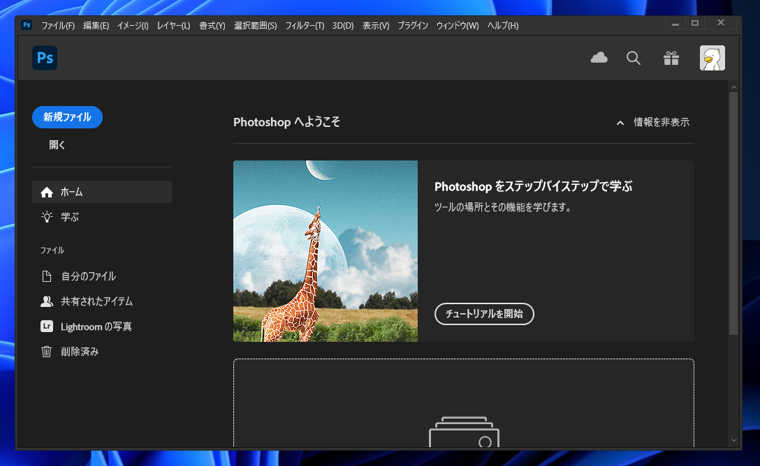Close the Photoshop window
The image size is (760, 466).
pyautogui.click(x=721, y=22)
